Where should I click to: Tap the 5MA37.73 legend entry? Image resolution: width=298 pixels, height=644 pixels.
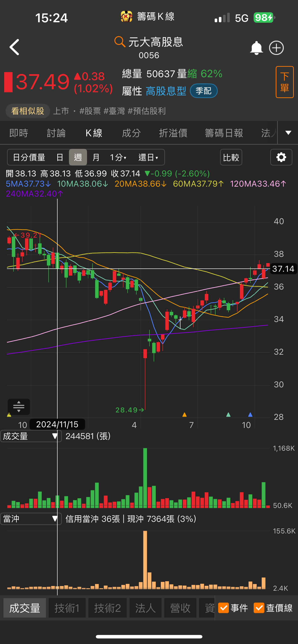click(x=28, y=184)
